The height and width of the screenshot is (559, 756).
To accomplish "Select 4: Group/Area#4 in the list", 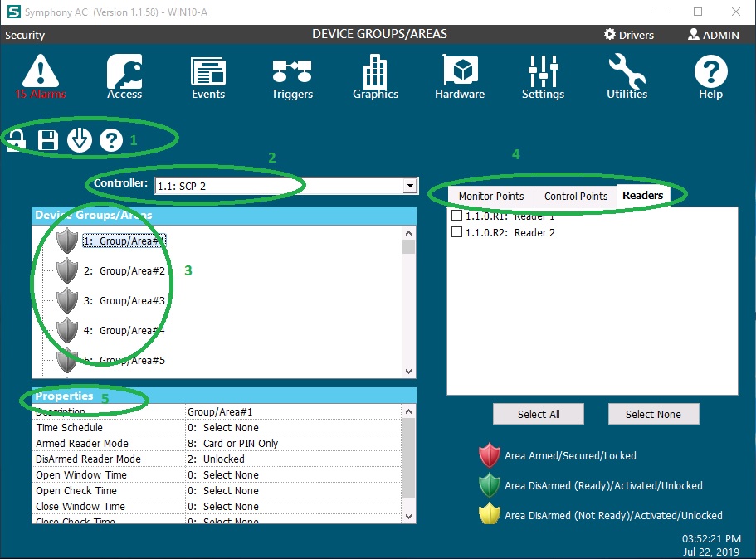I will tap(124, 331).
